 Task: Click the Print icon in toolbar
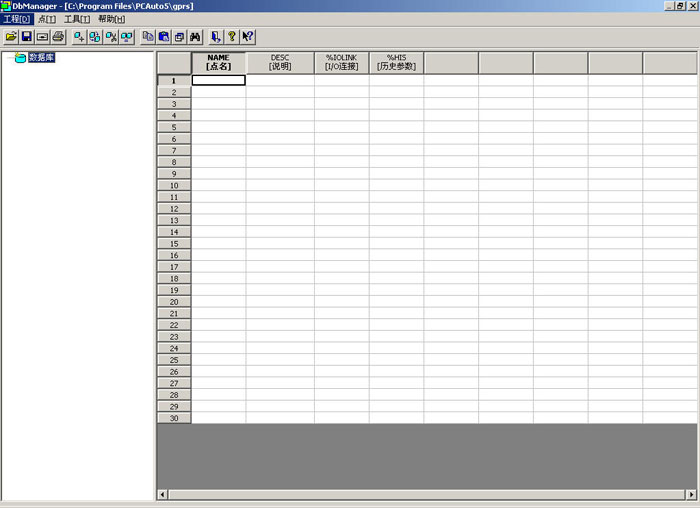tap(58, 37)
